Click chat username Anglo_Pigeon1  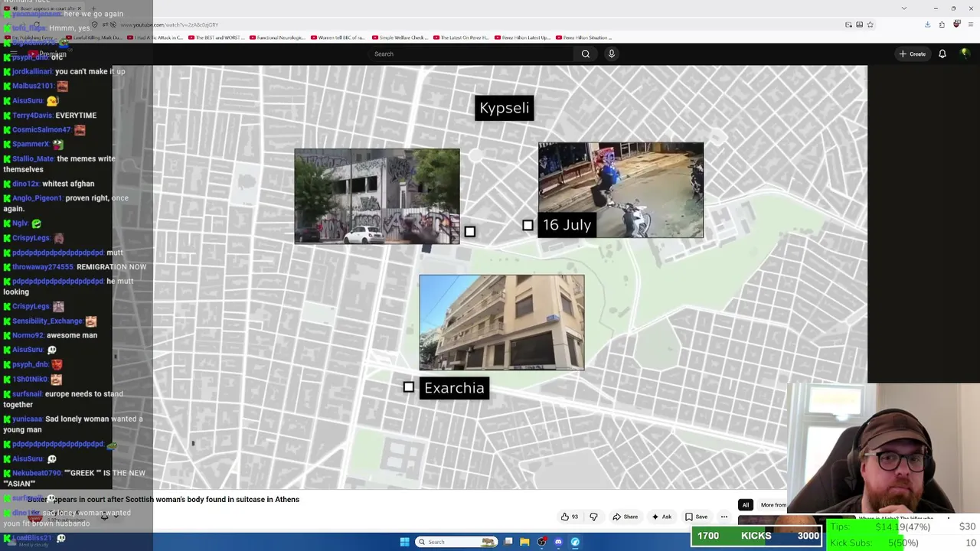tap(37, 198)
